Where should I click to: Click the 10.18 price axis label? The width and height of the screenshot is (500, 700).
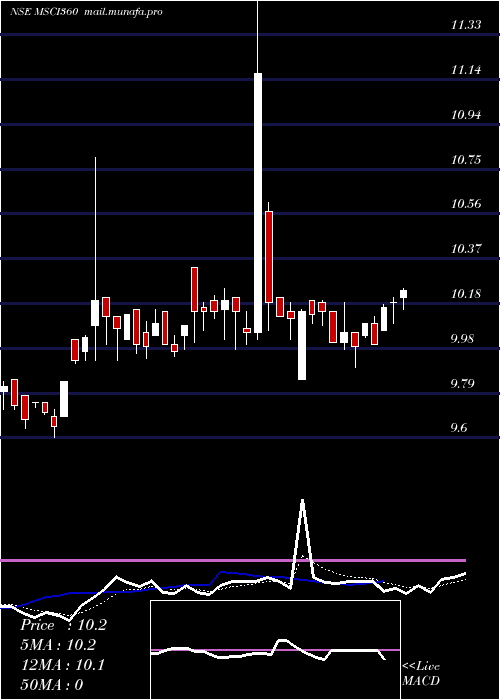pyautogui.click(x=466, y=294)
